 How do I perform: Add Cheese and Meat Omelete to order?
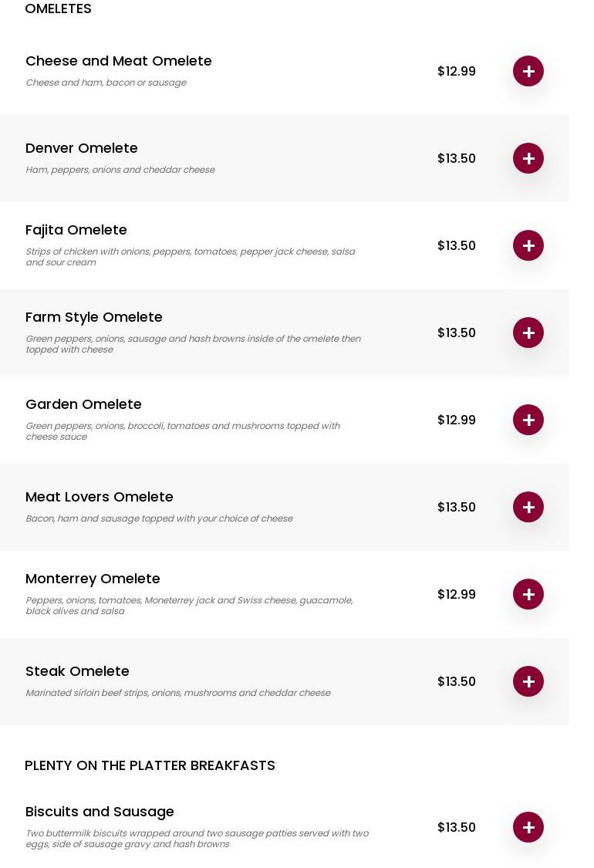point(528,71)
